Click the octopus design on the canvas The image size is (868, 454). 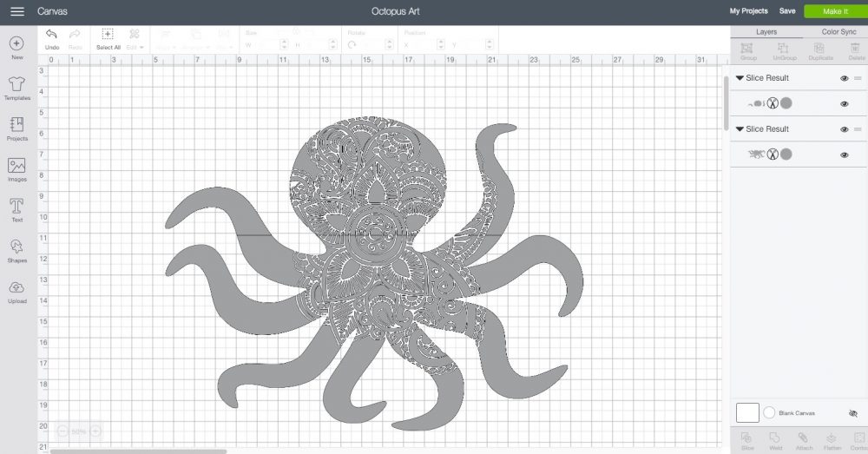(x=374, y=273)
